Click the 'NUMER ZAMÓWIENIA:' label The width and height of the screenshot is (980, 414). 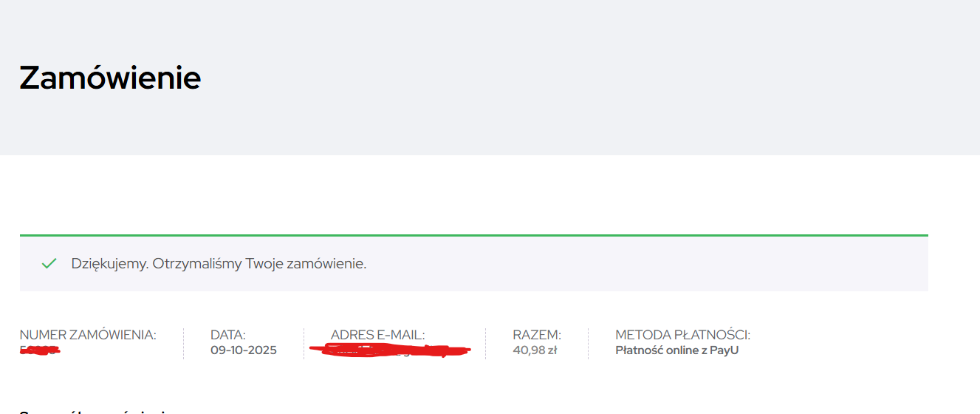88,335
